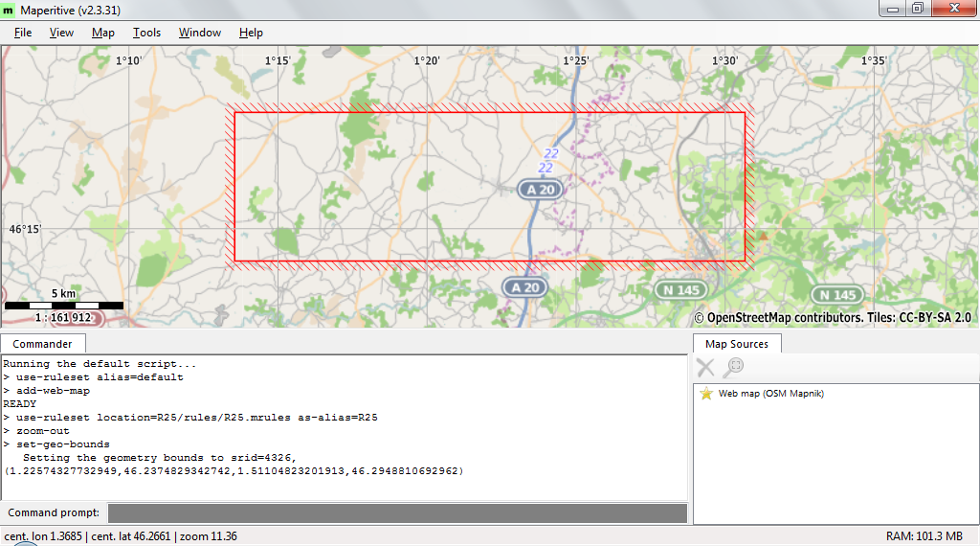Viewport: 980px width, 546px height.
Task: Select the Commander tab
Action: tap(42, 344)
